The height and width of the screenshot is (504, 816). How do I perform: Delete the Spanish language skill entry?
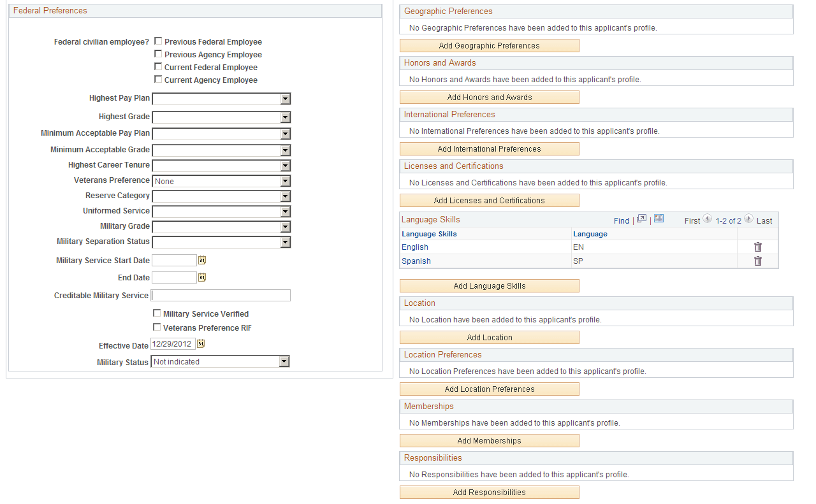coord(757,261)
